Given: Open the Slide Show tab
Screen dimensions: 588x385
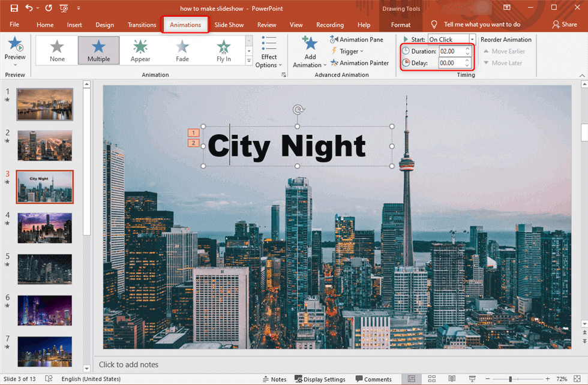Looking at the screenshot, I should (x=229, y=25).
